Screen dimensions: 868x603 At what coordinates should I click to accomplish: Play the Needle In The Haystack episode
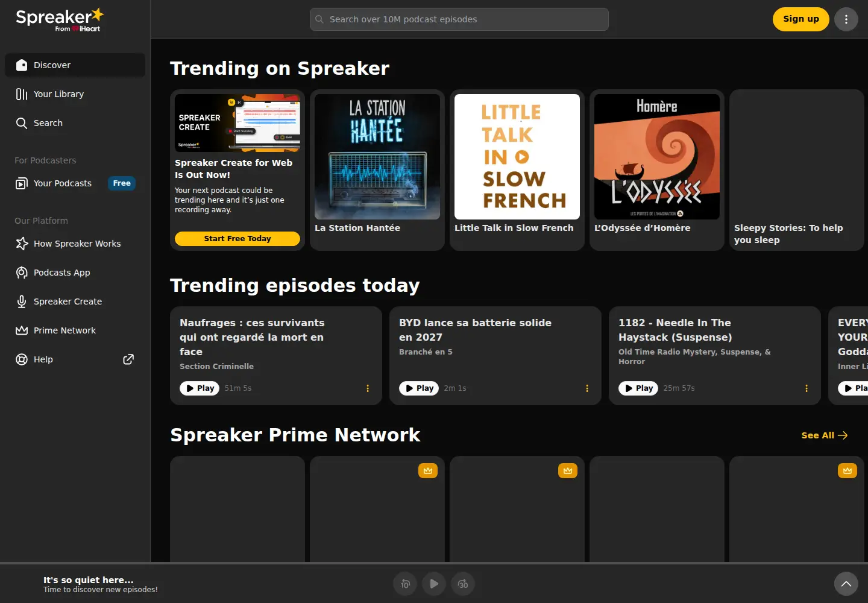pyautogui.click(x=638, y=388)
